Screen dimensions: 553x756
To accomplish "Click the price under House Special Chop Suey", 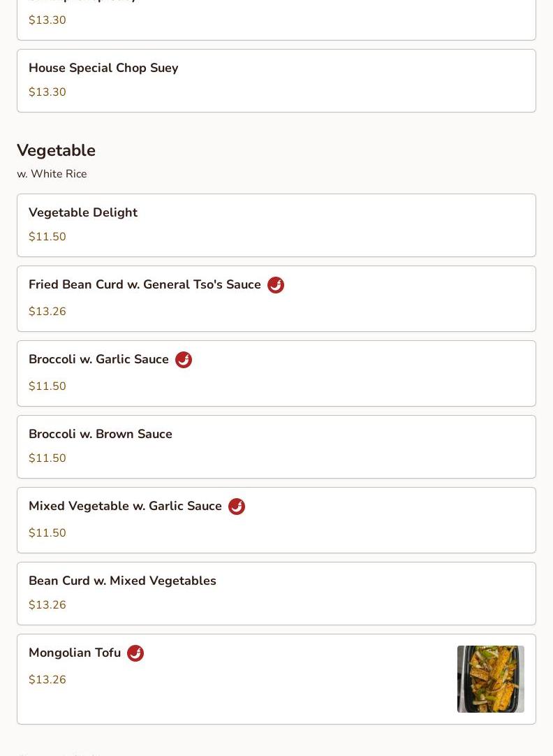I will [x=47, y=92].
